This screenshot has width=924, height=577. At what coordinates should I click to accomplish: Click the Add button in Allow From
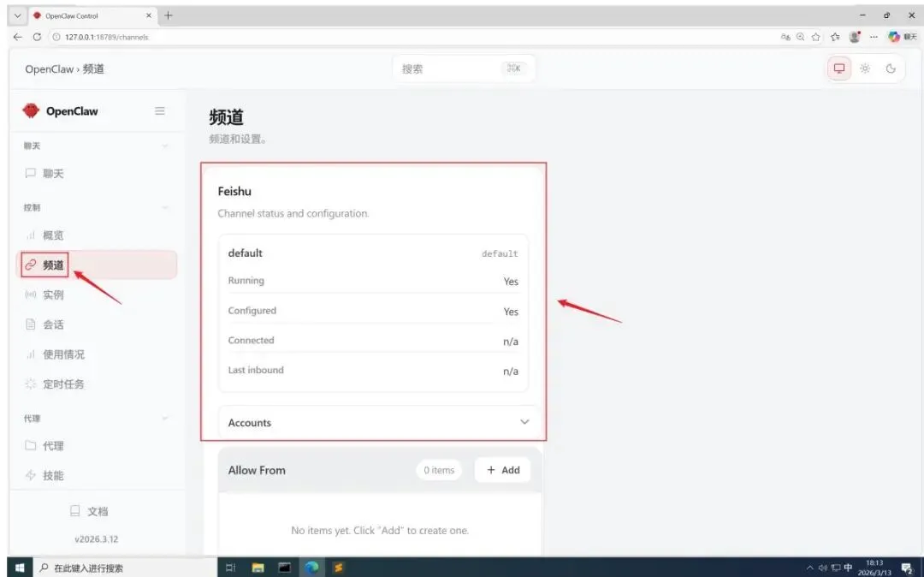(x=503, y=470)
